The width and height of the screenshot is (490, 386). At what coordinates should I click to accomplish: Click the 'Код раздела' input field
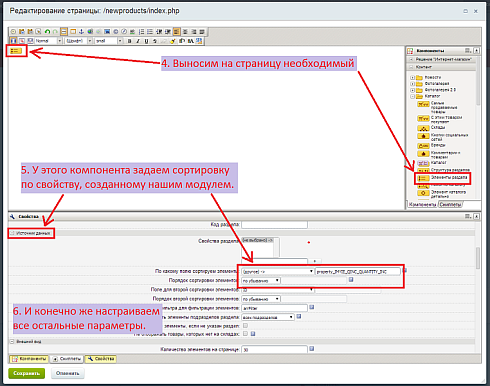(274, 225)
